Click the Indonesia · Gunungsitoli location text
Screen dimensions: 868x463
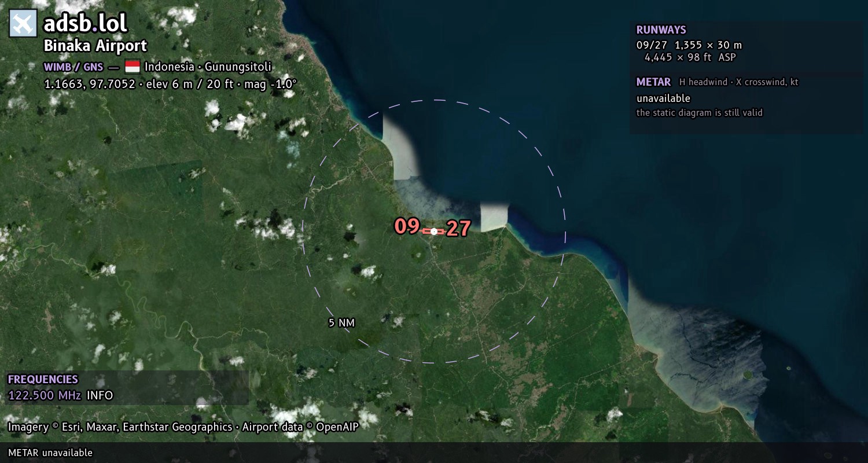(x=208, y=67)
